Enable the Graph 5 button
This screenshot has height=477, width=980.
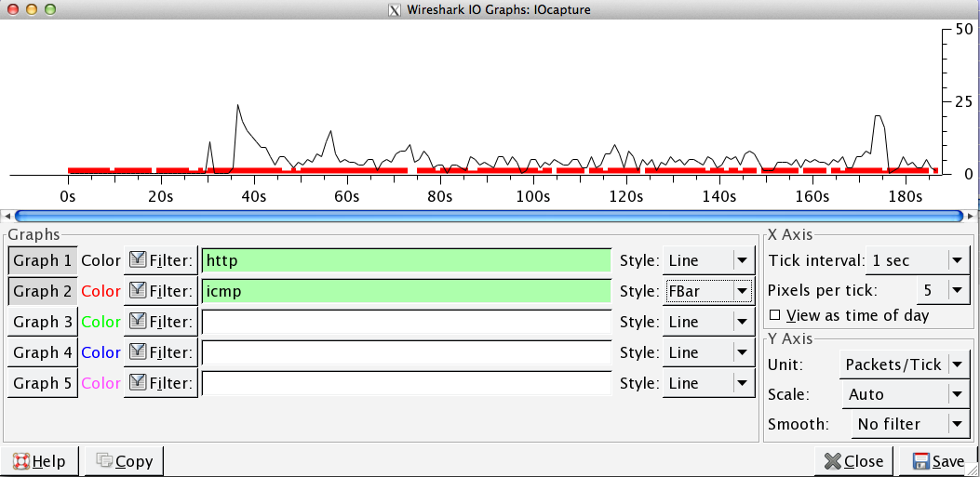[43, 383]
